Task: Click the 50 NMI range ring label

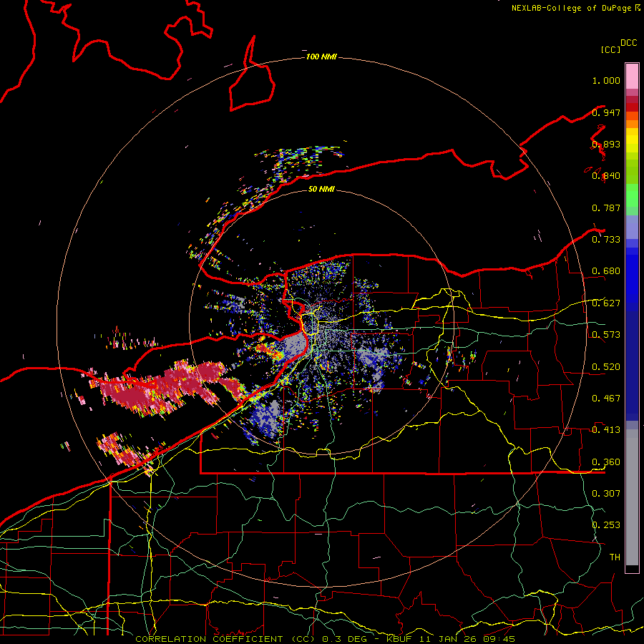Action: pyautogui.click(x=321, y=189)
